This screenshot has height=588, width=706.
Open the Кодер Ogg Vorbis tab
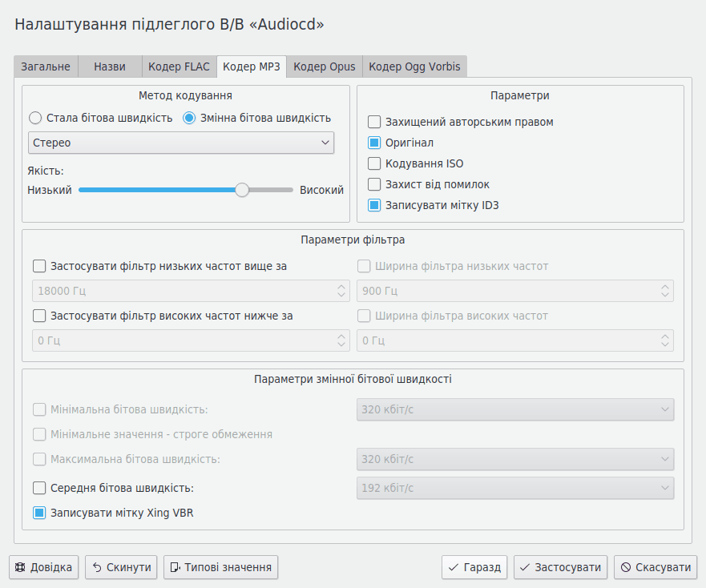pos(414,66)
